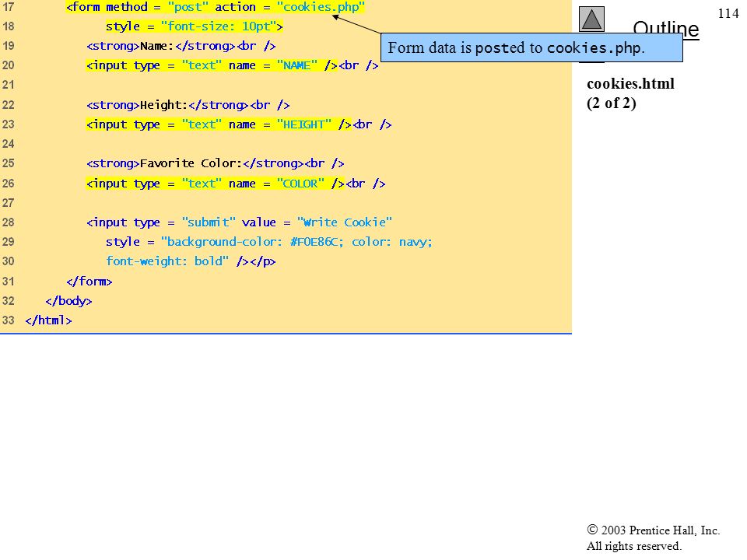The image size is (747, 560).
Task: Click line number 28
Action: coord(8,222)
